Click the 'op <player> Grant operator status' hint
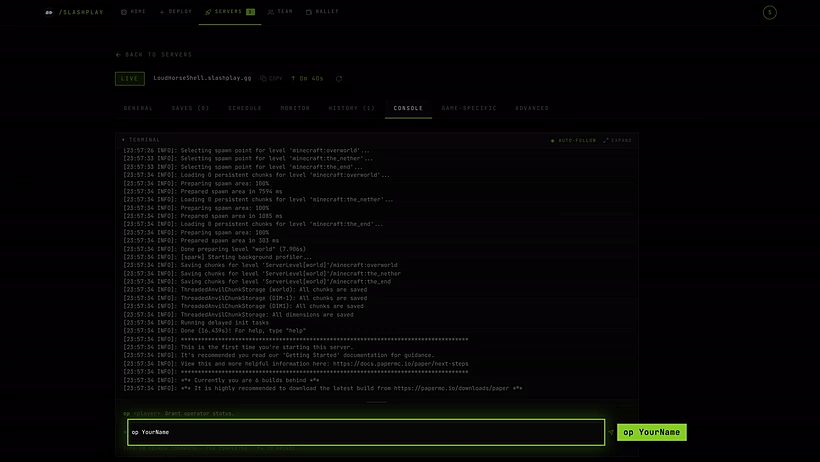The image size is (820, 462). point(179,413)
